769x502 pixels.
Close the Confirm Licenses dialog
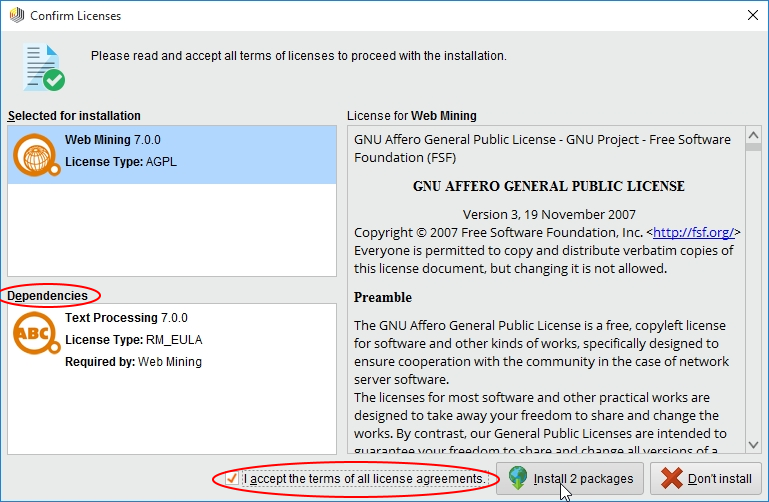[751, 14]
